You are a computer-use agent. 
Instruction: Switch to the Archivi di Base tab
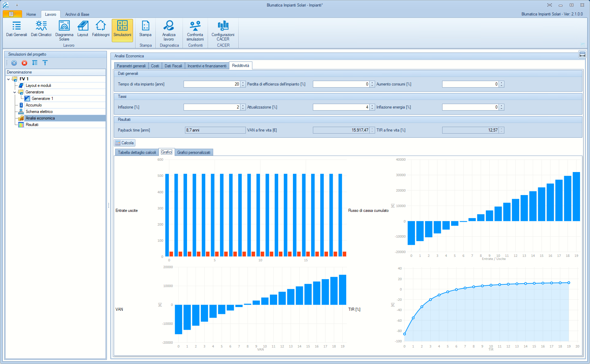(77, 14)
